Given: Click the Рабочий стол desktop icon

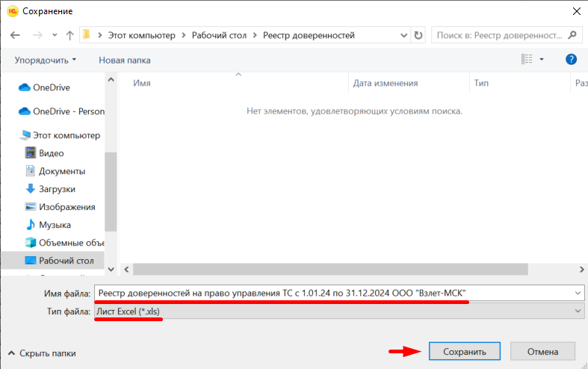Looking at the screenshot, I should point(31,260).
